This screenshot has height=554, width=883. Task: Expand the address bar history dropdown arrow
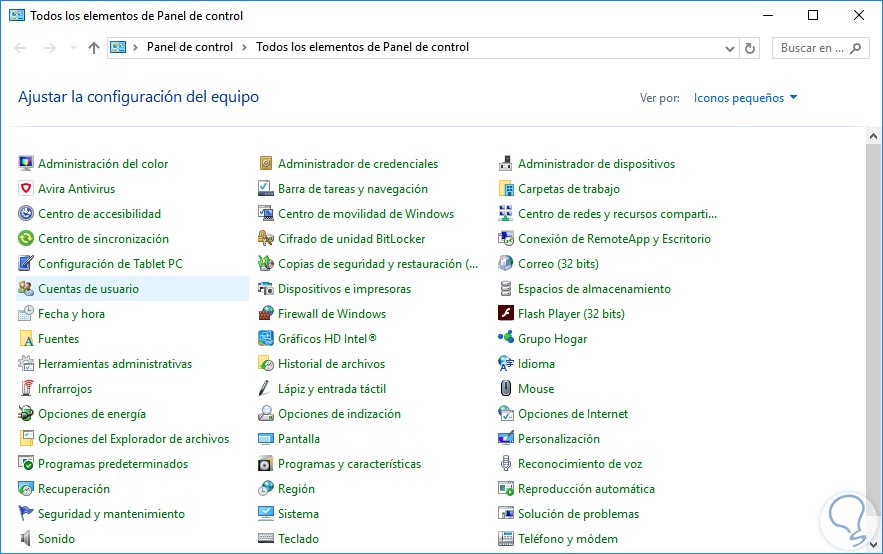pos(729,48)
